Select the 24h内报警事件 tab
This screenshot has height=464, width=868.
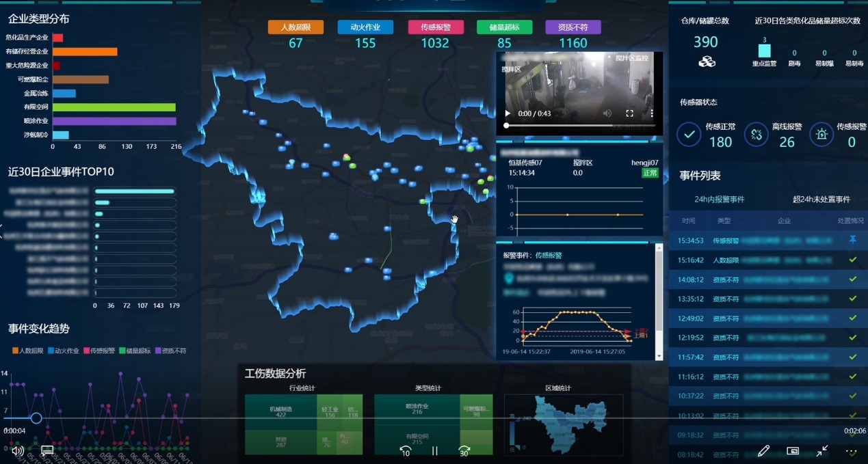point(719,200)
